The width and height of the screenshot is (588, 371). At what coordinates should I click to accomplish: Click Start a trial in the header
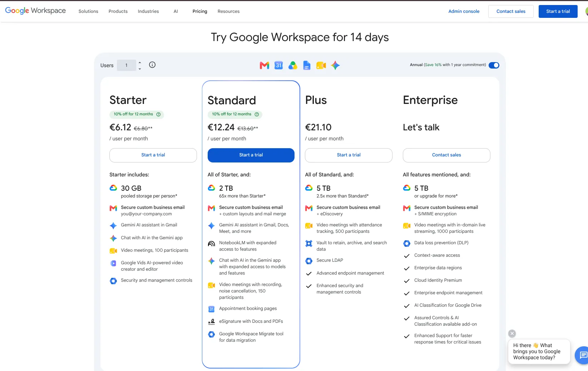[558, 11]
